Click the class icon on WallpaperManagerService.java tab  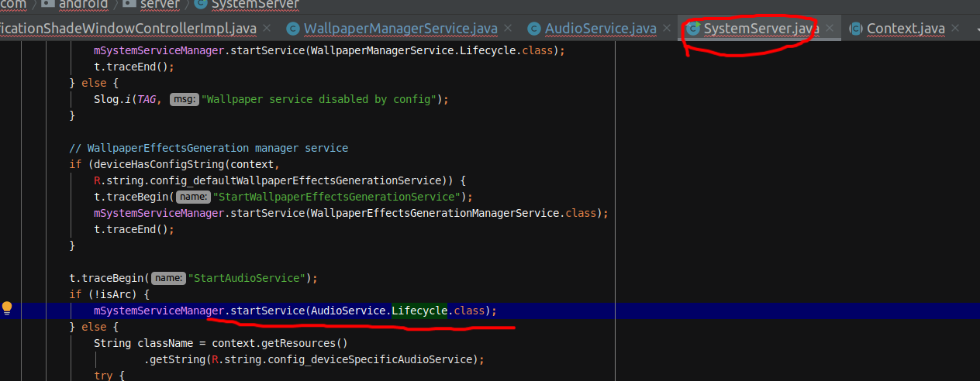(x=292, y=29)
